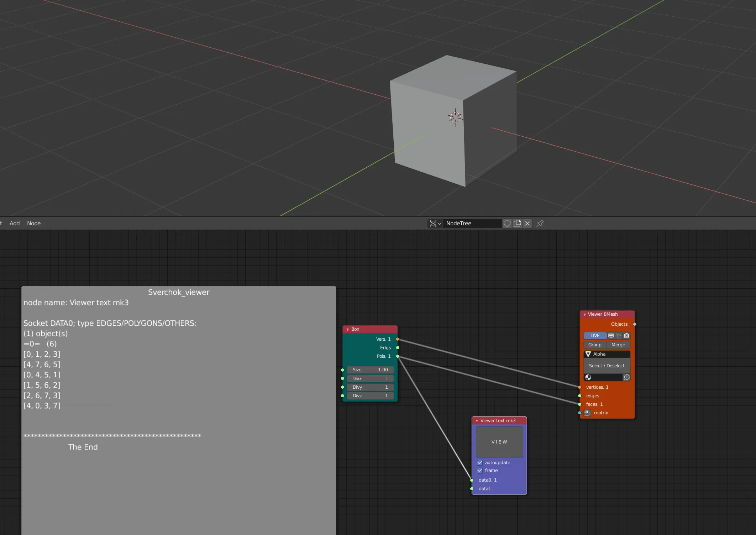Collapse the Box node
This screenshot has height=535, width=756.
click(347, 330)
